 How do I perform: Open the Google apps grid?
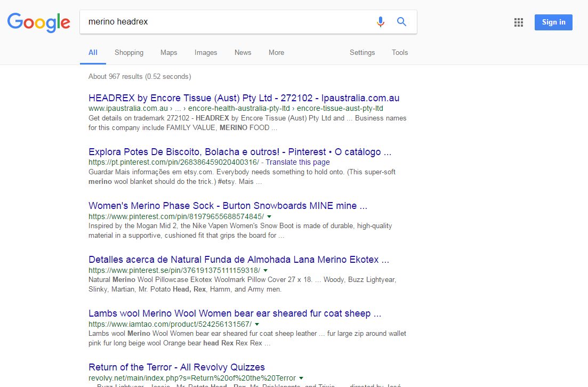coord(519,22)
